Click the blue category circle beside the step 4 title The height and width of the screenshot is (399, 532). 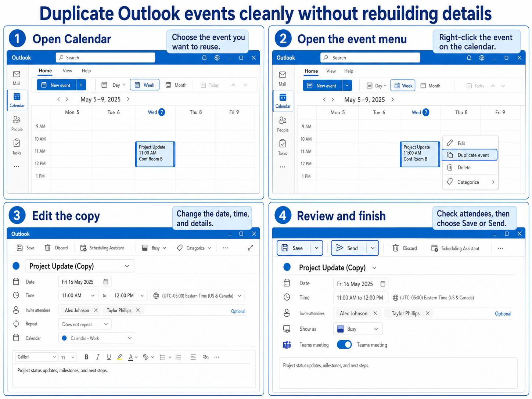click(x=287, y=267)
